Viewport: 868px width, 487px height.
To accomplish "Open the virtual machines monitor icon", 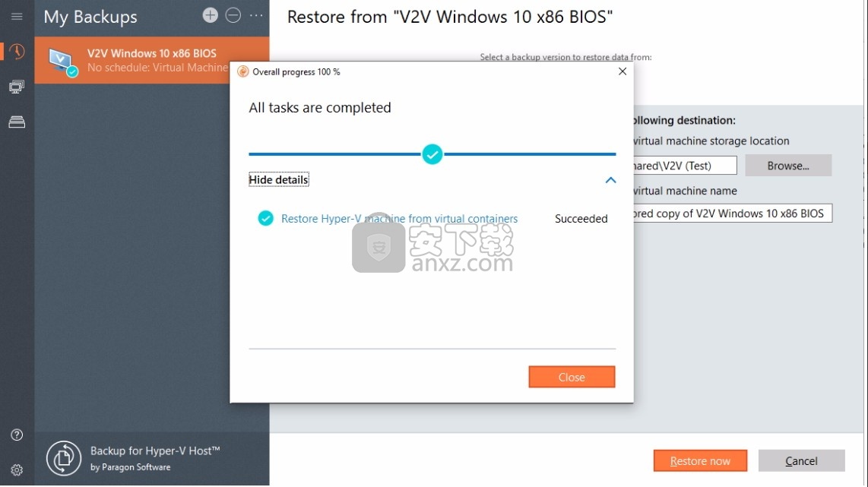I will [17, 87].
